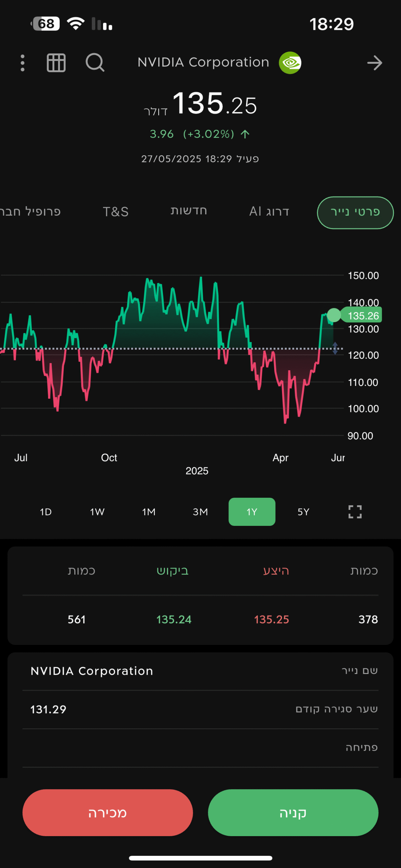The width and height of the screenshot is (401, 868).
Task: Tap the NVIDIA green logo icon
Action: [290, 63]
